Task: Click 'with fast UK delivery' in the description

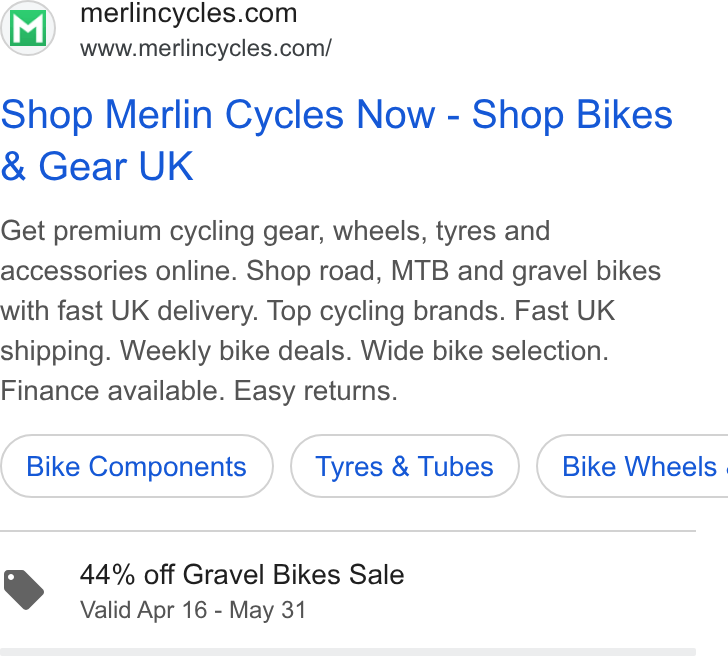Action: coord(129,311)
